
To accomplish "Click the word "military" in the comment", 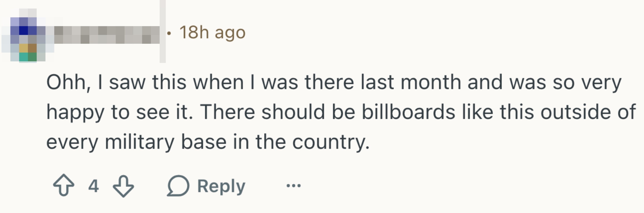I will (x=139, y=142).
